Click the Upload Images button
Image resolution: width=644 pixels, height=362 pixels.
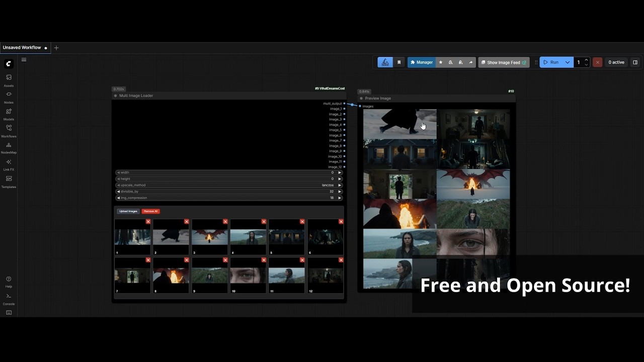(x=128, y=211)
